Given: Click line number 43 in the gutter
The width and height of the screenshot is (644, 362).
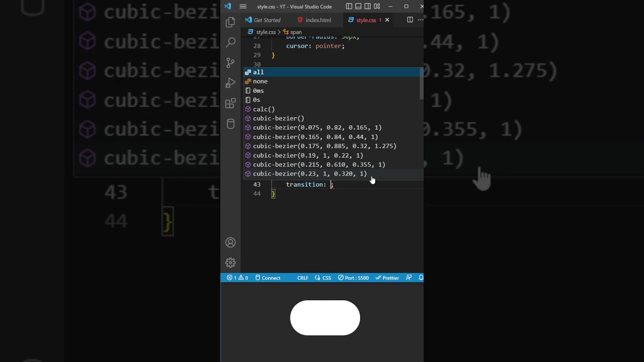Looking at the screenshot, I should [257, 185].
